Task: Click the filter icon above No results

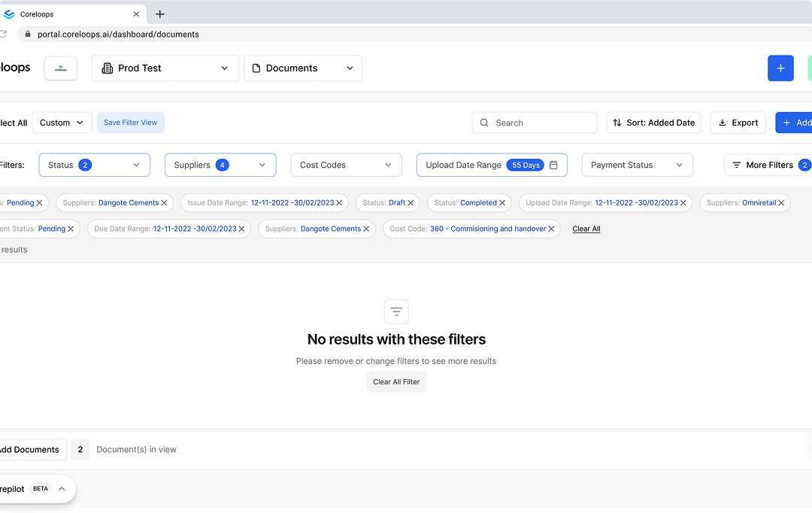Action: (x=396, y=311)
